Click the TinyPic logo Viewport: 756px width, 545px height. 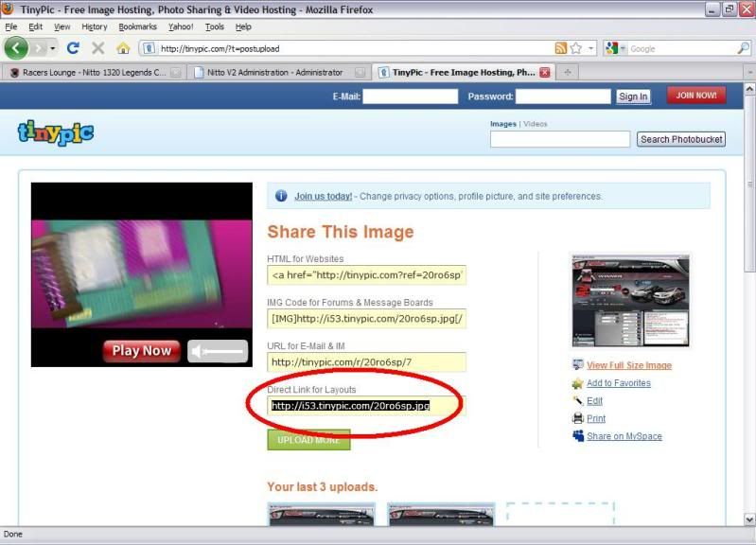click(x=56, y=132)
